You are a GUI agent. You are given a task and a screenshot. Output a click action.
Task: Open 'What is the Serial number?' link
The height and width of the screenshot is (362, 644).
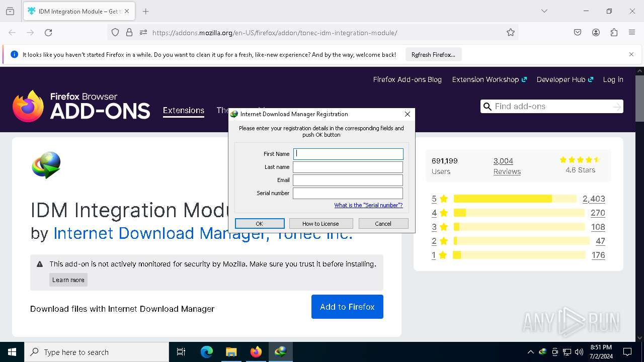click(368, 205)
